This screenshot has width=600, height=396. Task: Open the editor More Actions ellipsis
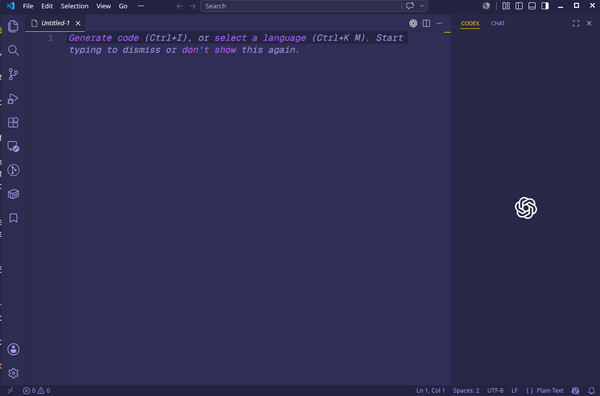point(439,23)
